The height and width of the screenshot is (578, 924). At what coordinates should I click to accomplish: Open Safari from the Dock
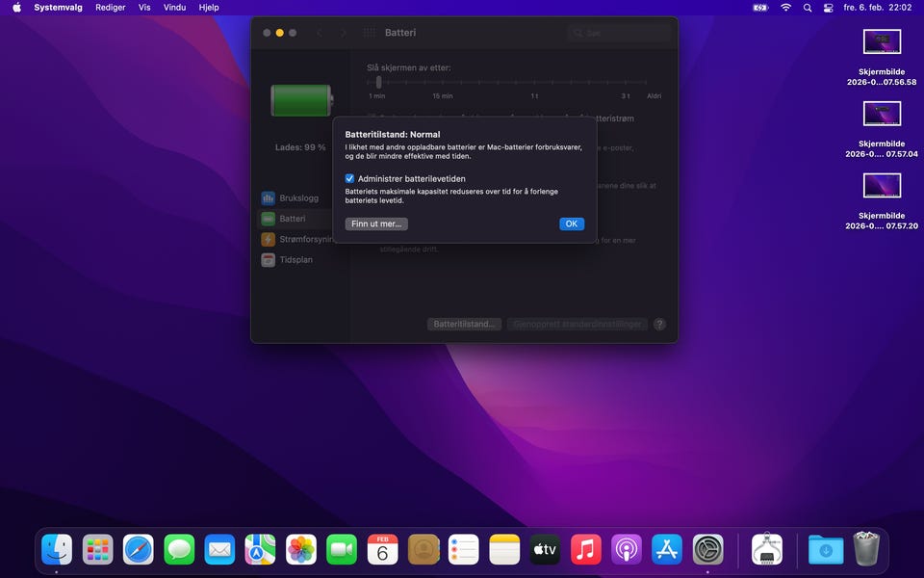tap(139, 549)
